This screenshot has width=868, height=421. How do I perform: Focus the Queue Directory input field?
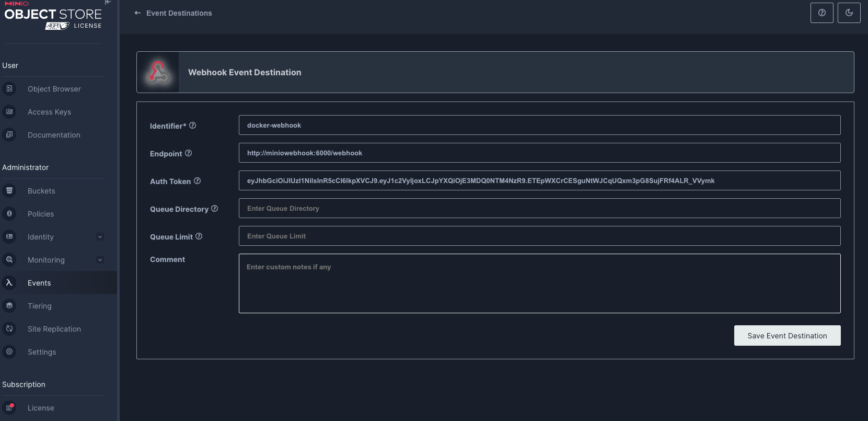point(539,208)
